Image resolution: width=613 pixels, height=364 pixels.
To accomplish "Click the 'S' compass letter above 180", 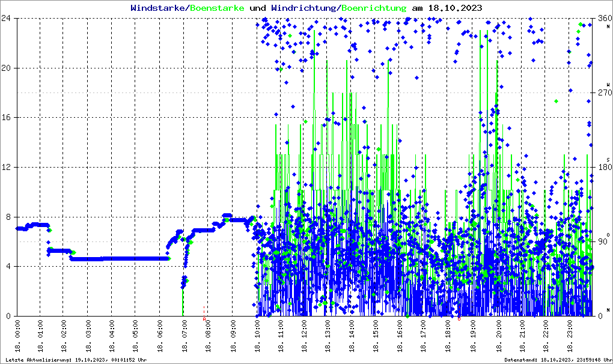I will click(x=608, y=160).
